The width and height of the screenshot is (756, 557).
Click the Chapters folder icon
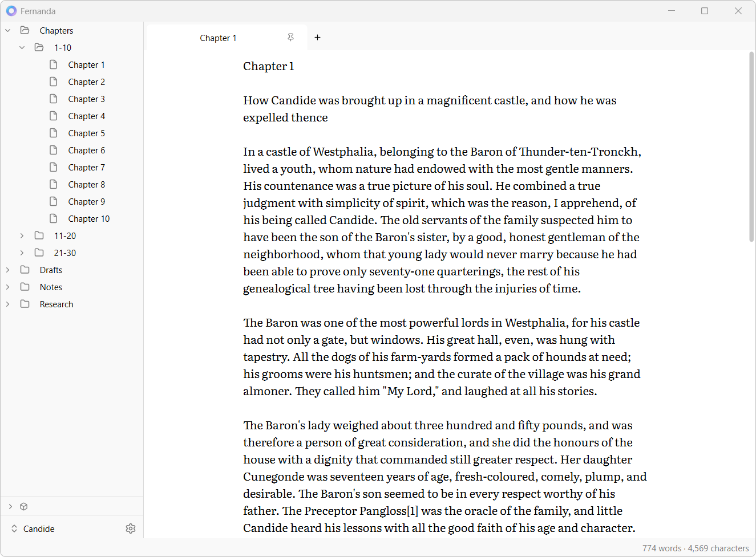click(x=25, y=30)
